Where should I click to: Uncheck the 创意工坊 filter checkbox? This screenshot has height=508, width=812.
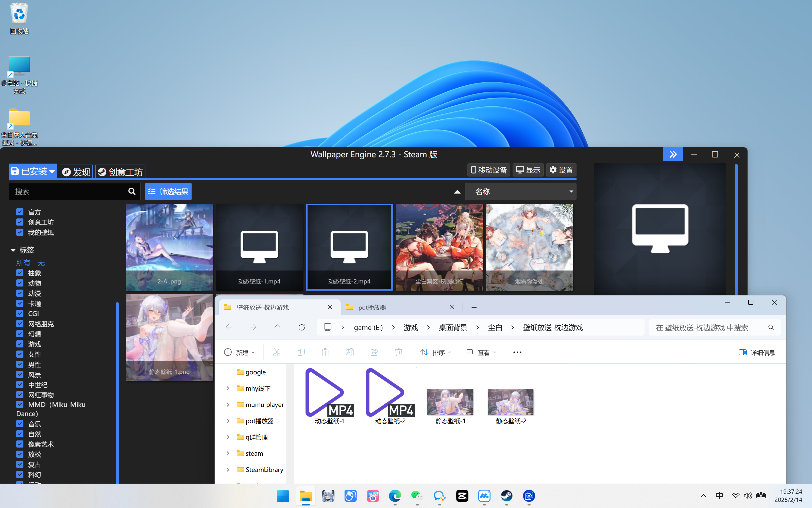(x=20, y=222)
